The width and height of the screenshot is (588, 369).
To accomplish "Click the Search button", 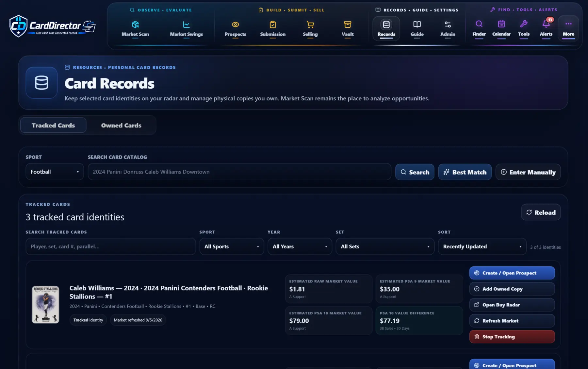I will [x=415, y=172].
